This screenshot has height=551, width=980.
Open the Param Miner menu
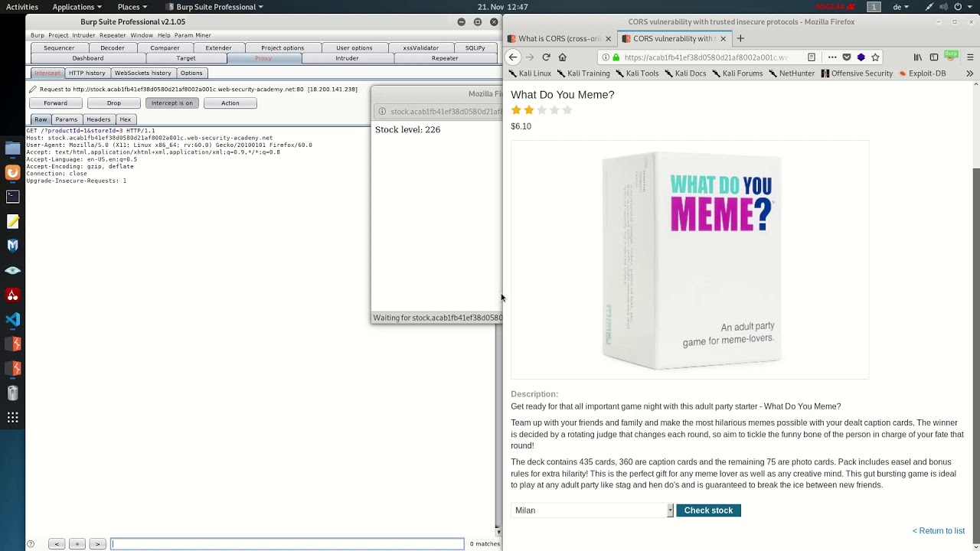coord(192,35)
